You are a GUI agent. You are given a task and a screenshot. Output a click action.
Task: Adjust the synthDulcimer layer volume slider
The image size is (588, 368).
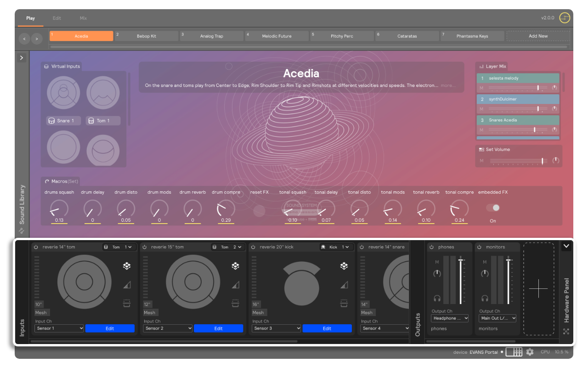pos(517,109)
